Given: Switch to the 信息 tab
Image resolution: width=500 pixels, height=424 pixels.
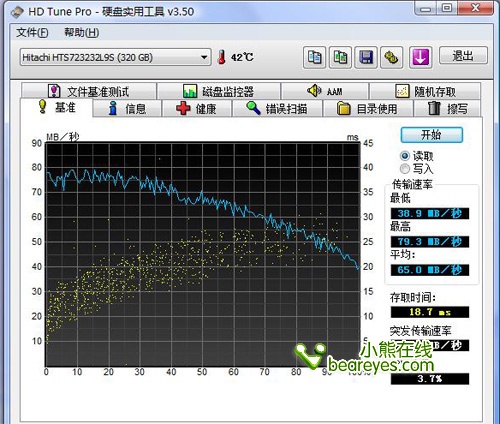Looking at the screenshot, I should [127, 109].
